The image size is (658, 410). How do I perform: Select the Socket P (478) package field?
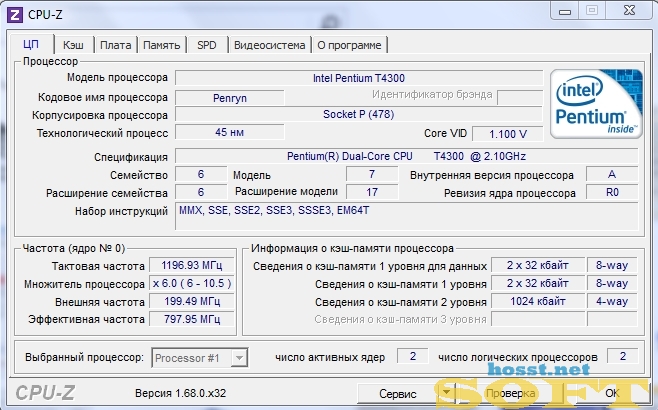point(359,114)
